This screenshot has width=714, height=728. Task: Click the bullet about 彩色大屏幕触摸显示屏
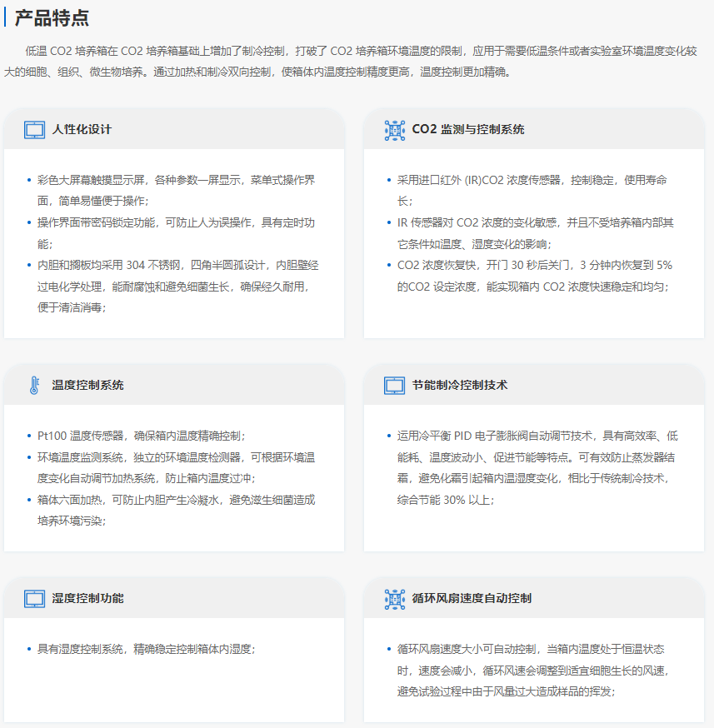(176, 191)
